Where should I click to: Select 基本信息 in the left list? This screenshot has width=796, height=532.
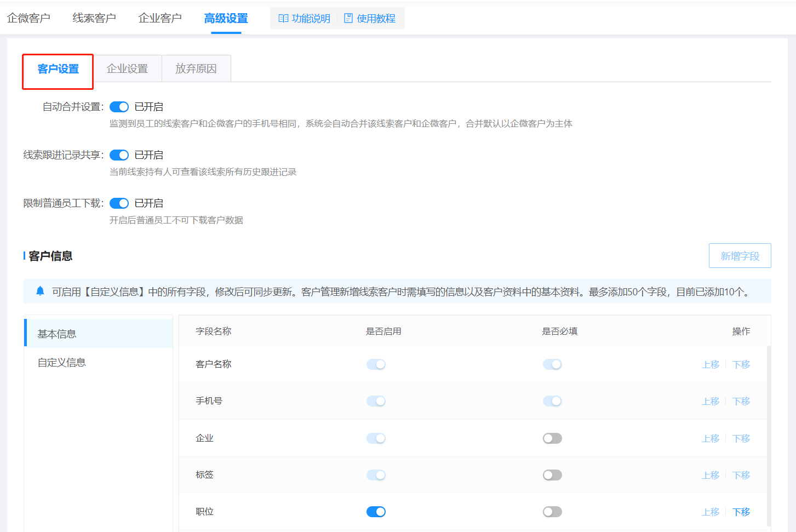click(57, 334)
